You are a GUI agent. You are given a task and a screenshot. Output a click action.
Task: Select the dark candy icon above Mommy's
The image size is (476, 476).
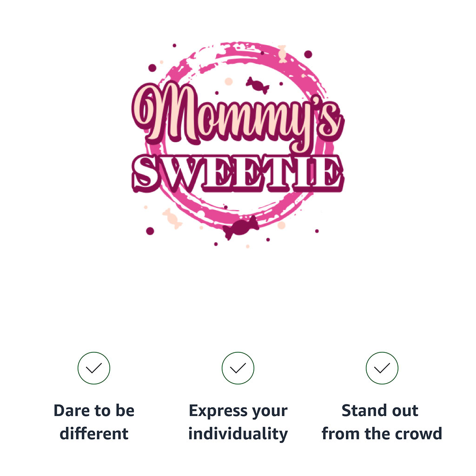coord(257,85)
